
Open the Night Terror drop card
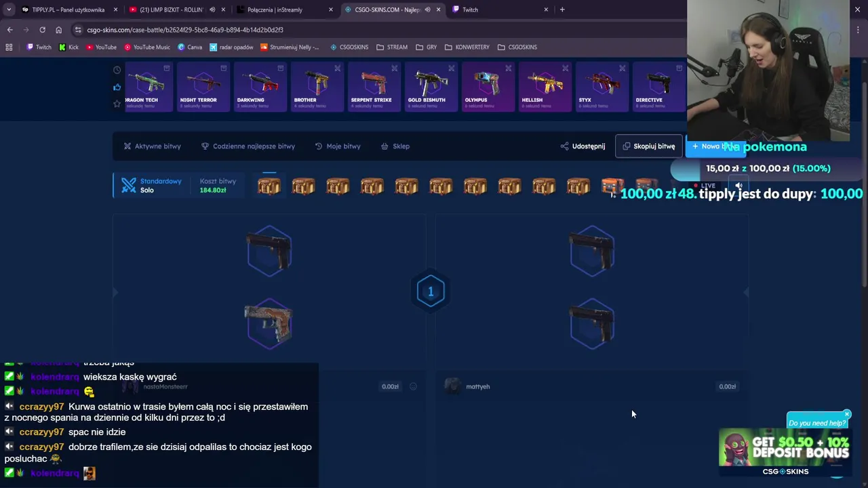coord(203,87)
